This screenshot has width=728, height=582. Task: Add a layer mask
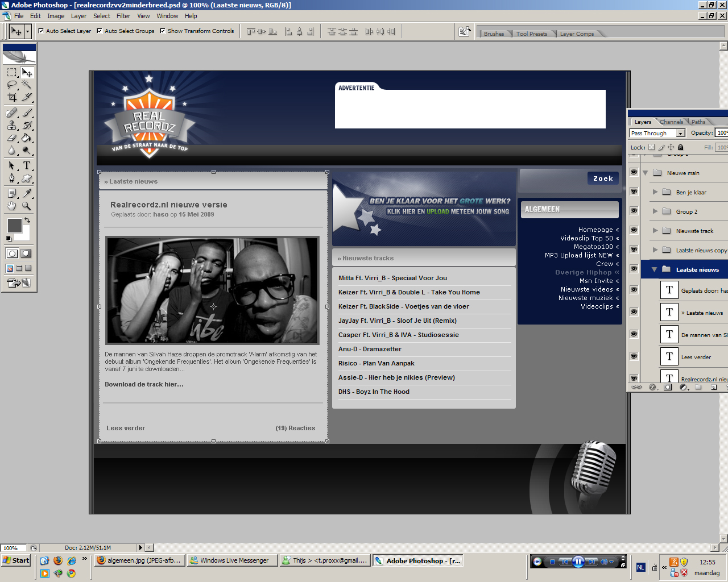[x=668, y=387]
